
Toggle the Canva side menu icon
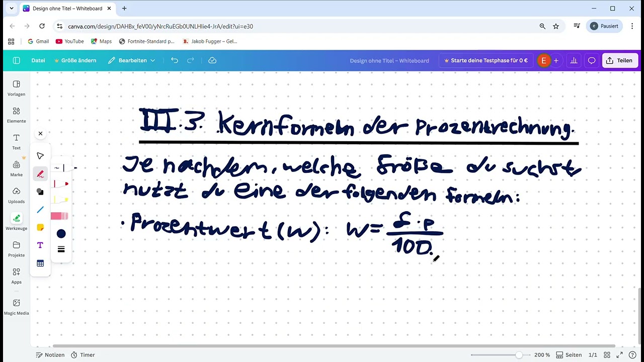click(x=16, y=60)
